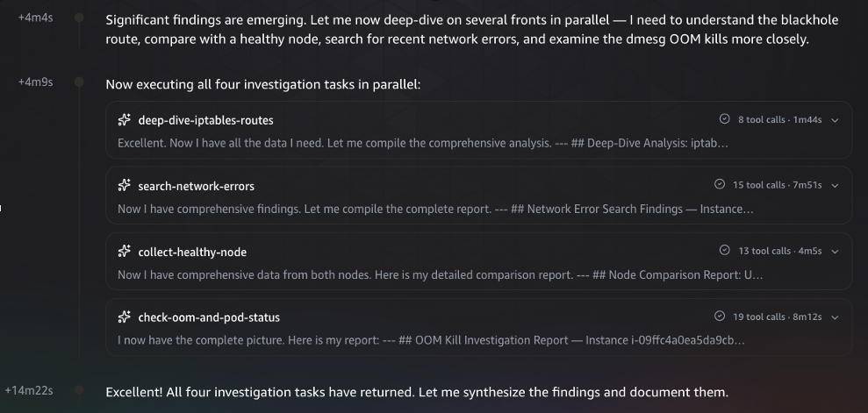The image size is (868, 413).
Task: Click the sparkle icon beside deep-dive-iptables-routes
Action: click(124, 119)
